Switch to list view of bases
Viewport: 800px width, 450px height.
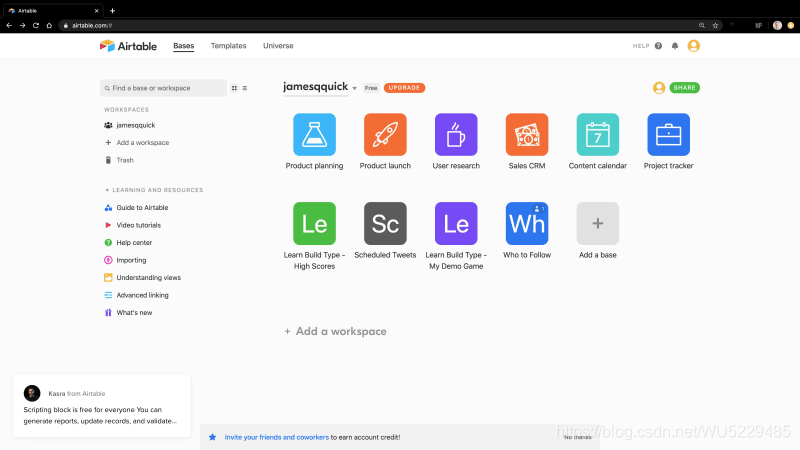coord(245,88)
